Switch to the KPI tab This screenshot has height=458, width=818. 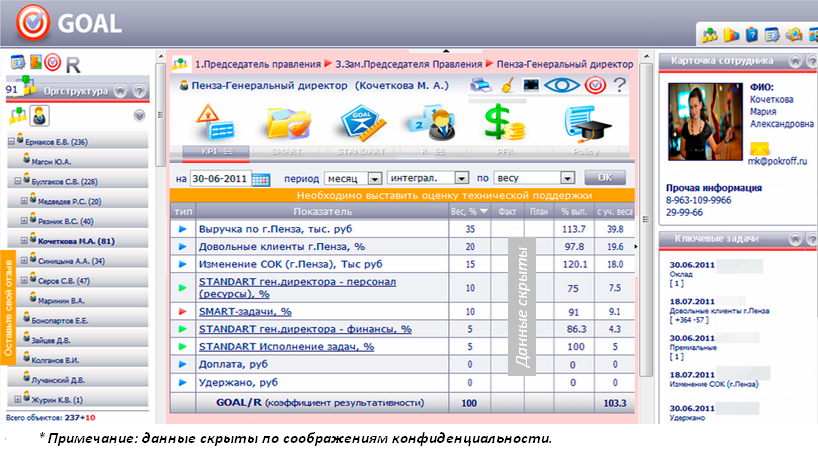216,151
